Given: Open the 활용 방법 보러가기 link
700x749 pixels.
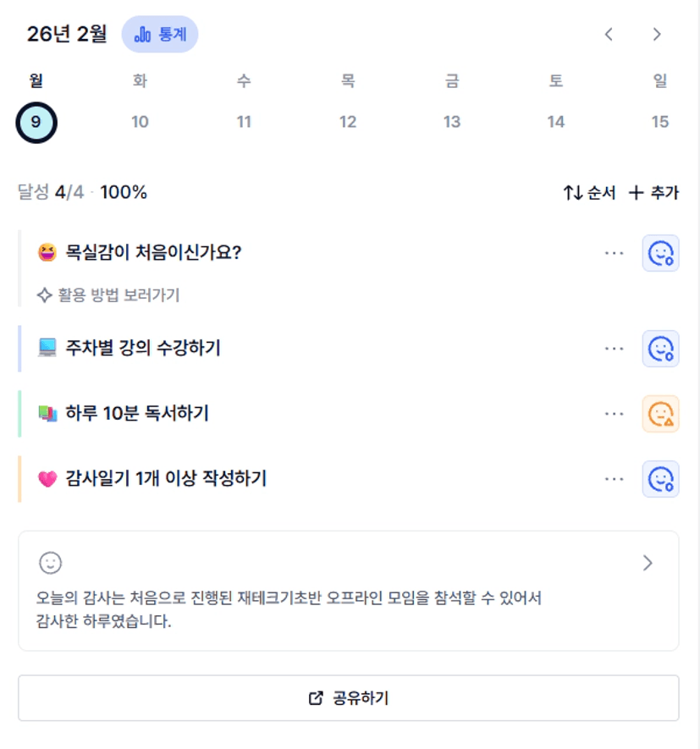Looking at the screenshot, I should [x=108, y=295].
